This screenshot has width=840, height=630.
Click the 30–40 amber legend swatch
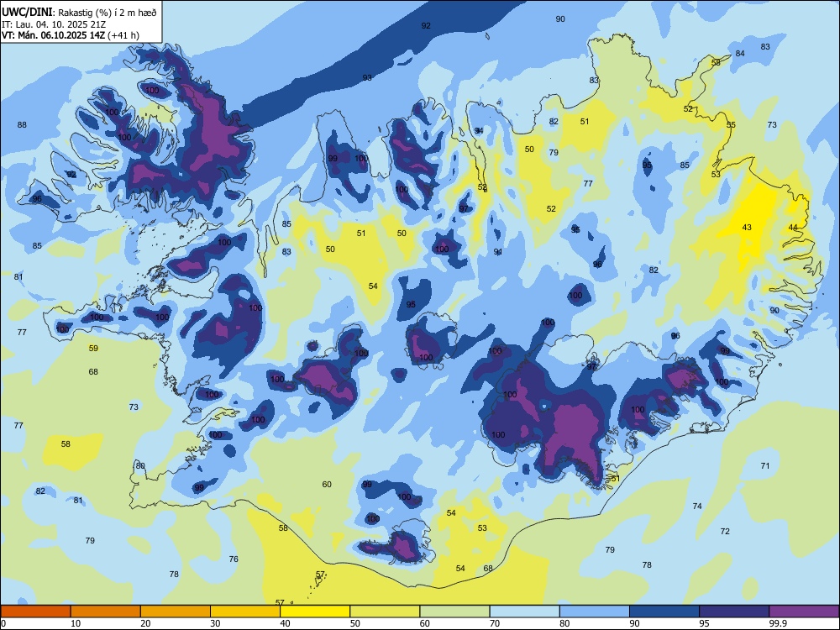click(245, 612)
